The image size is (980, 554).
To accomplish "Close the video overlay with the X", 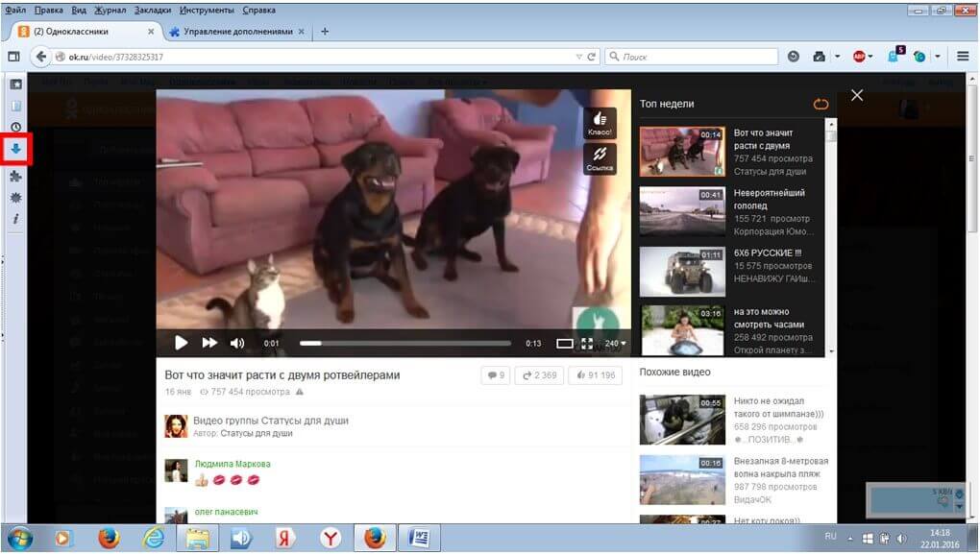I will (857, 95).
